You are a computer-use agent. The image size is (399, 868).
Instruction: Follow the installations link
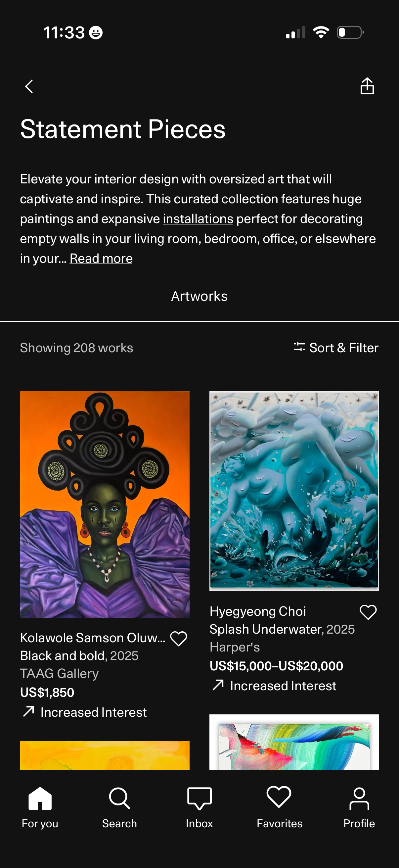[198, 219]
